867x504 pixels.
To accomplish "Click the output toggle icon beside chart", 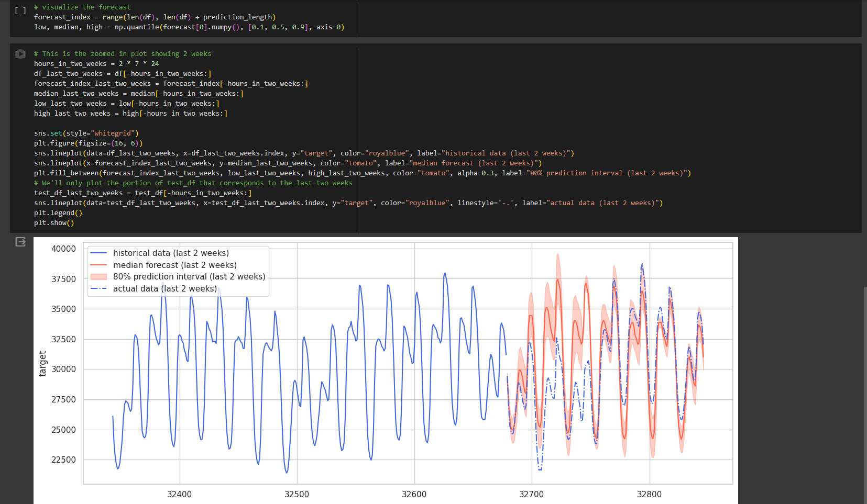I will (20, 242).
